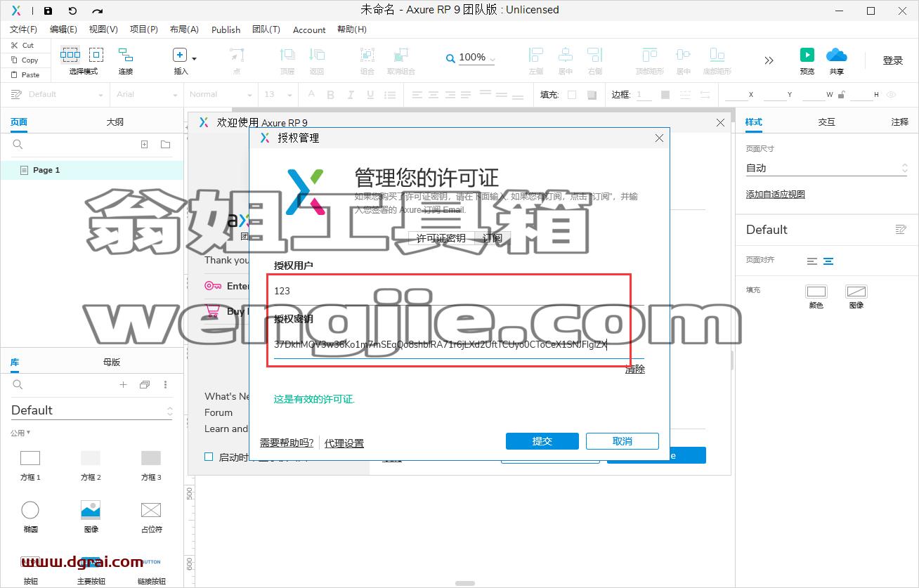This screenshot has height=588, width=919.
Task: Click the Copy tool
Action: pyautogui.click(x=24, y=60)
